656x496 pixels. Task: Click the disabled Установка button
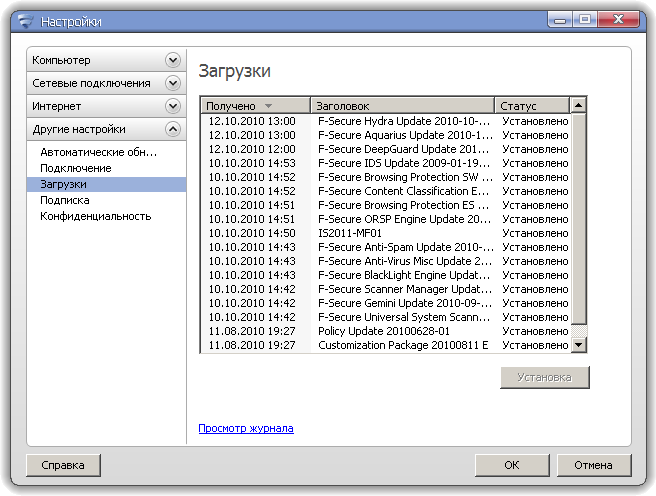pyautogui.click(x=545, y=378)
